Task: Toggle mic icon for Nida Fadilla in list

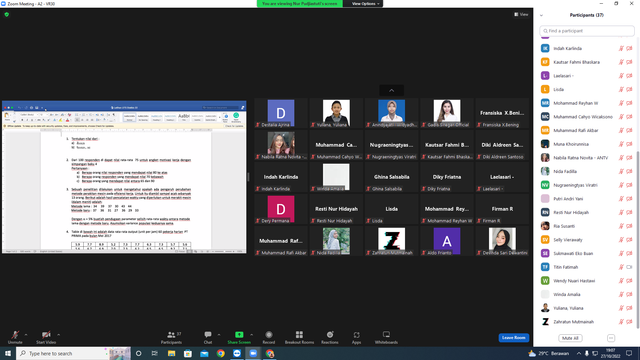Action: (621, 171)
